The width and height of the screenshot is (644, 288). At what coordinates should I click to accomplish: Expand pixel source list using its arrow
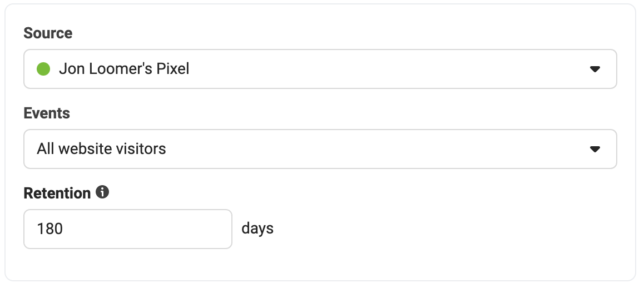coord(595,69)
